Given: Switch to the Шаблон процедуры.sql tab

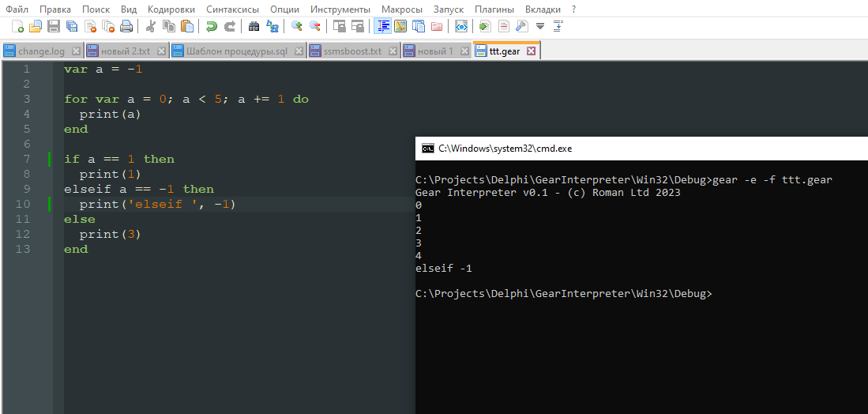Looking at the screenshot, I should (236, 51).
